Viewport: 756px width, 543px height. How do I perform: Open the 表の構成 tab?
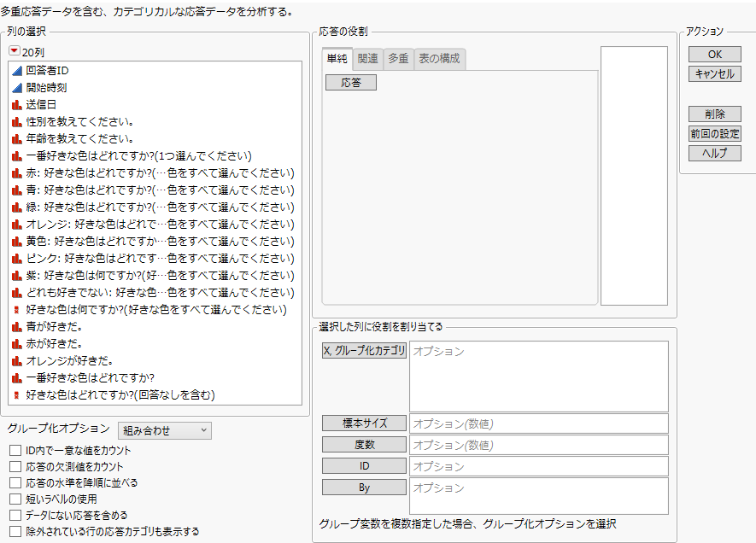point(439,59)
